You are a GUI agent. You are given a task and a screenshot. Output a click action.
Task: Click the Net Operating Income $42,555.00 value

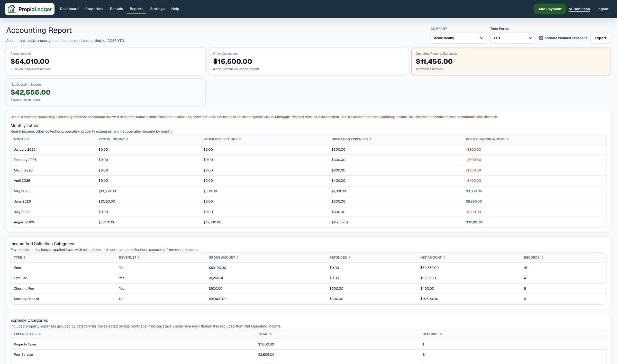[31, 92]
